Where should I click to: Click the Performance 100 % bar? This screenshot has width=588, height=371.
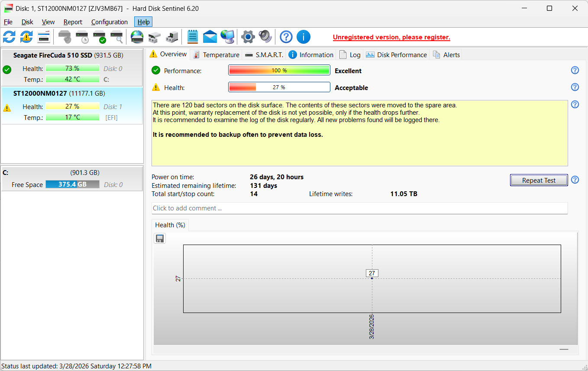click(x=279, y=70)
